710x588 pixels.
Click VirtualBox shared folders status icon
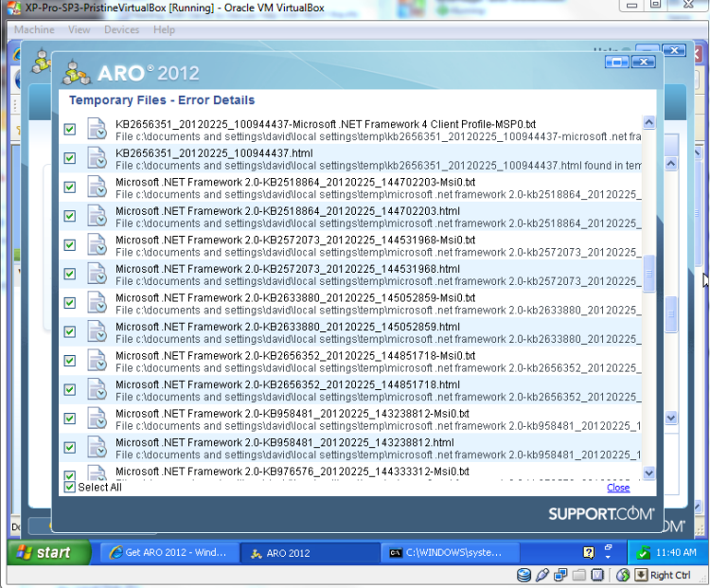[578, 576]
